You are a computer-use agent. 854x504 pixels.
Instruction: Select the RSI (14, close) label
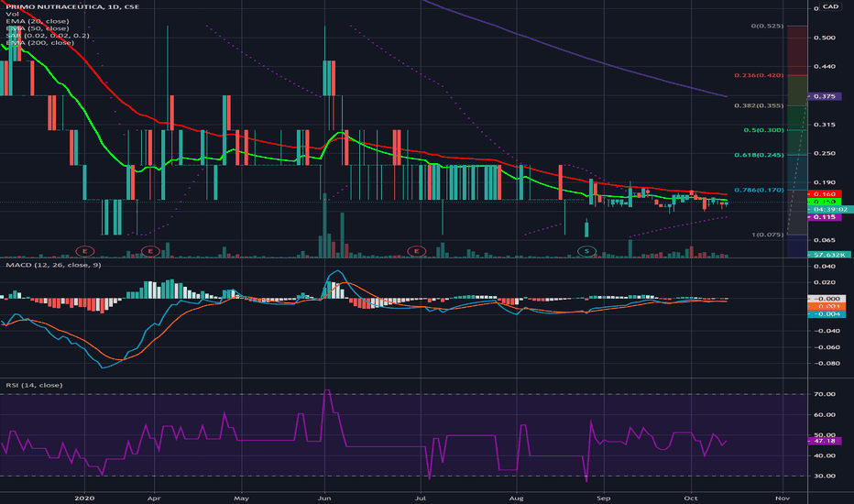34,385
